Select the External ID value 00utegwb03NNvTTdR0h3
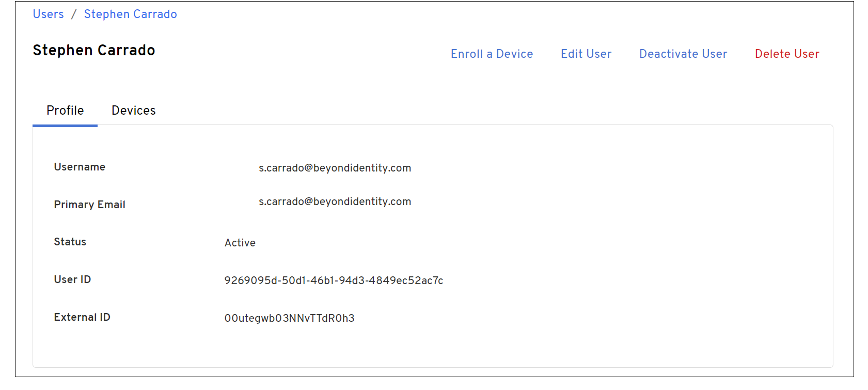This screenshot has height=390, width=868. [289, 318]
